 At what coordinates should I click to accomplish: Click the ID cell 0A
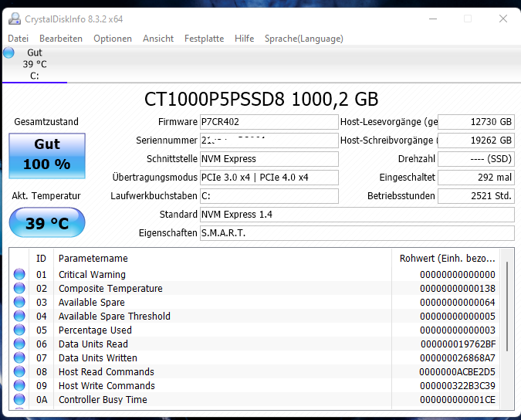point(42,400)
